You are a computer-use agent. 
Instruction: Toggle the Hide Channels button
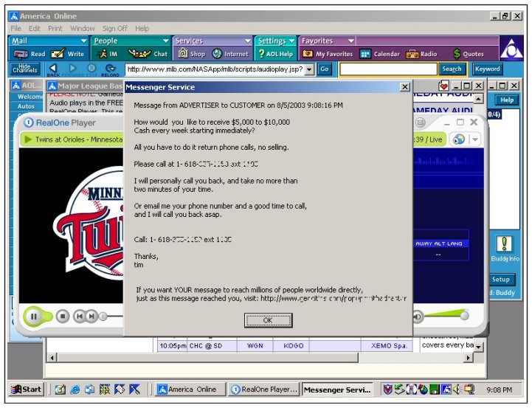point(25,69)
